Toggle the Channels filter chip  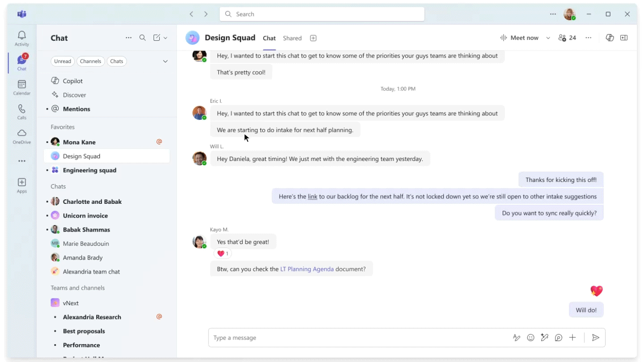tap(90, 61)
